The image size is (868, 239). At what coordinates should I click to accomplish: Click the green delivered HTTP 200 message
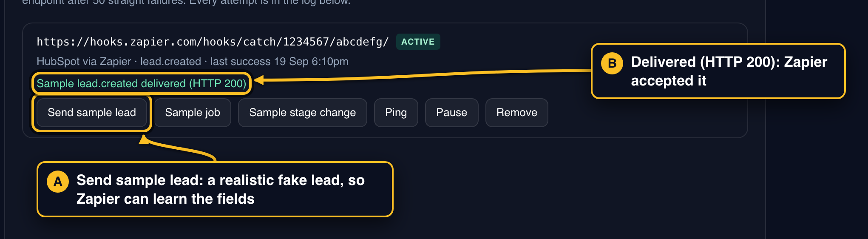(142, 83)
